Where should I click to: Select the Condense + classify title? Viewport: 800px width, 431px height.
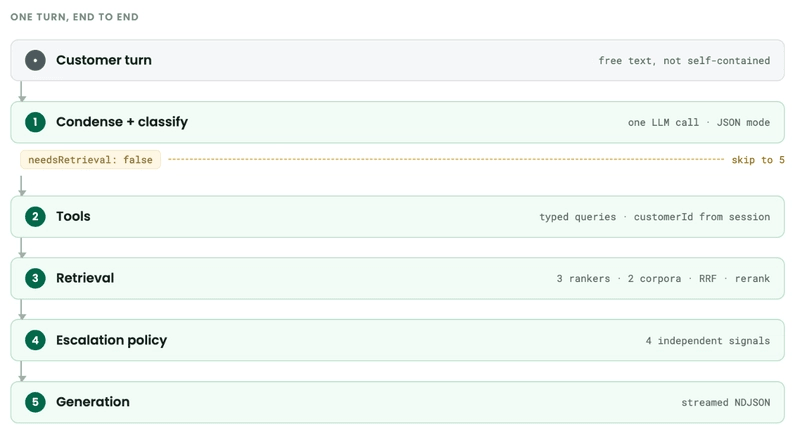pos(122,122)
